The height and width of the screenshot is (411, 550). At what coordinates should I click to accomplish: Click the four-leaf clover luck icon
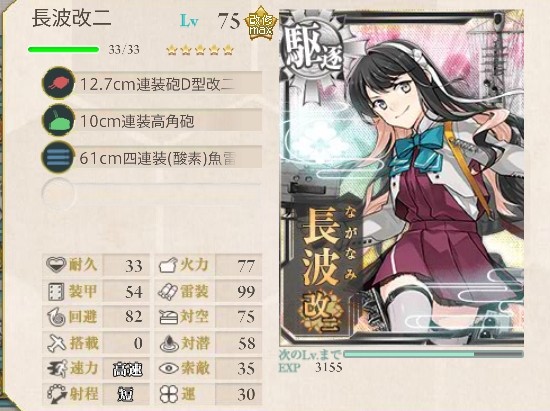point(169,394)
